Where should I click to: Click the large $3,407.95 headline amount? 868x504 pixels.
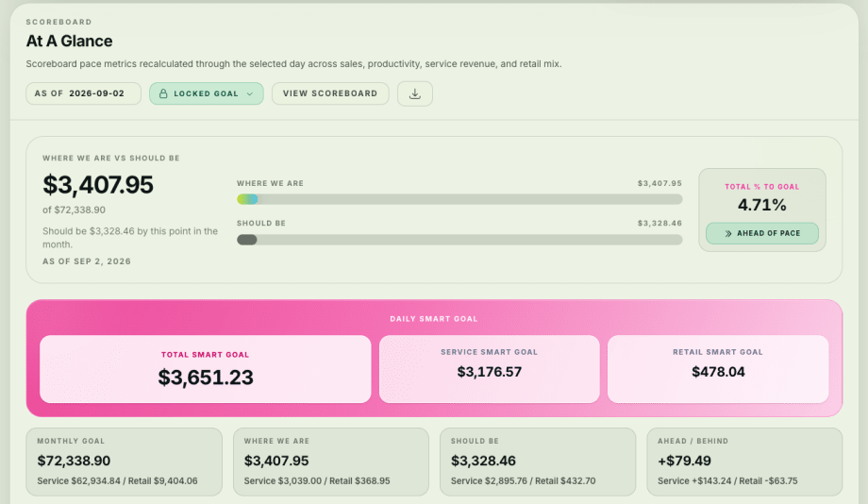click(98, 185)
